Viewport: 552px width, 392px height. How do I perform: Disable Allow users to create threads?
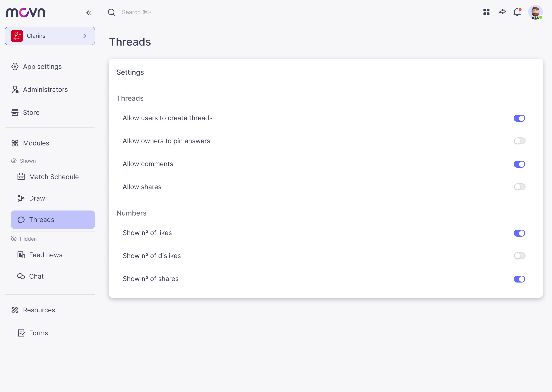[519, 118]
